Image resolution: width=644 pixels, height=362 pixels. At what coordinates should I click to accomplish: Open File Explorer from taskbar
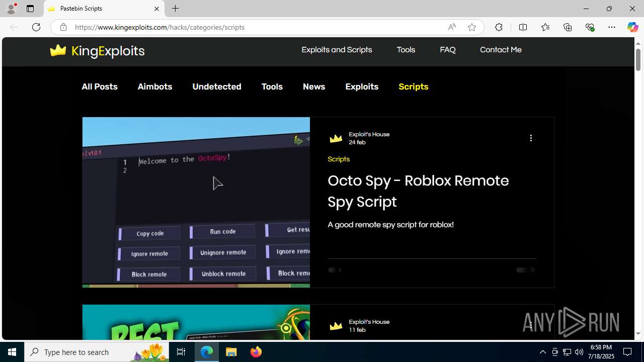pos(231,352)
